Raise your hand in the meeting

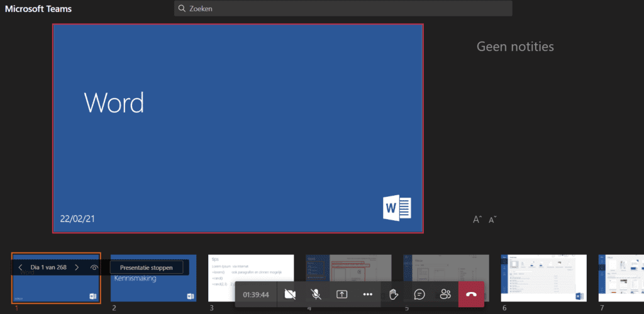(394, 294)
